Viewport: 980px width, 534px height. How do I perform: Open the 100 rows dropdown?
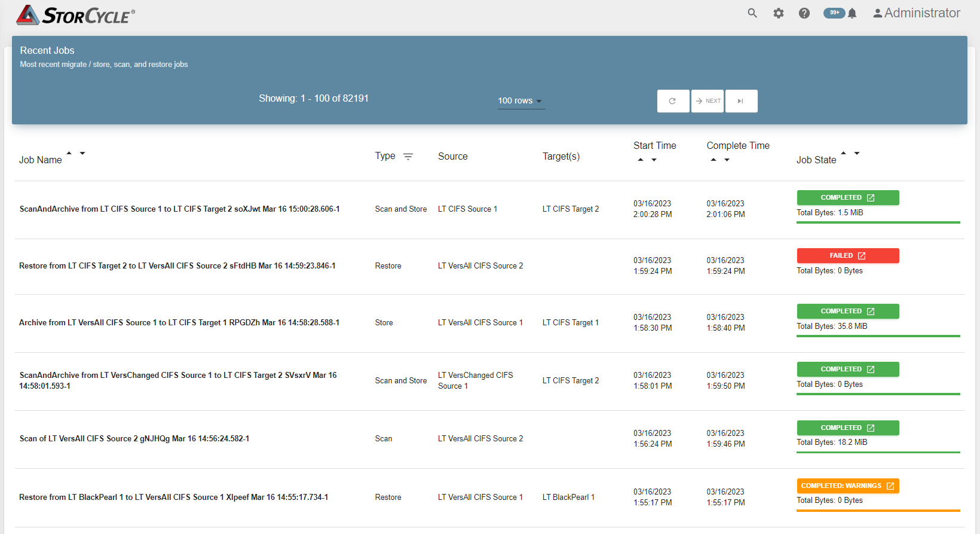tap(521, 100)
